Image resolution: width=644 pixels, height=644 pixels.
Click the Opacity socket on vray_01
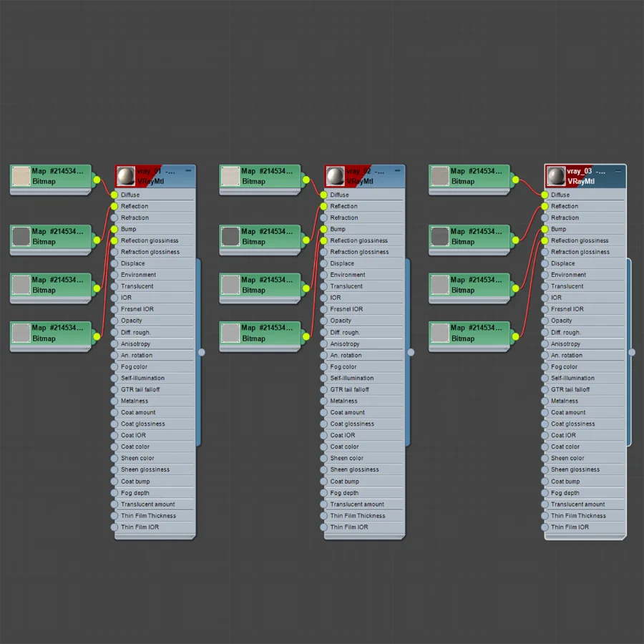114,321
